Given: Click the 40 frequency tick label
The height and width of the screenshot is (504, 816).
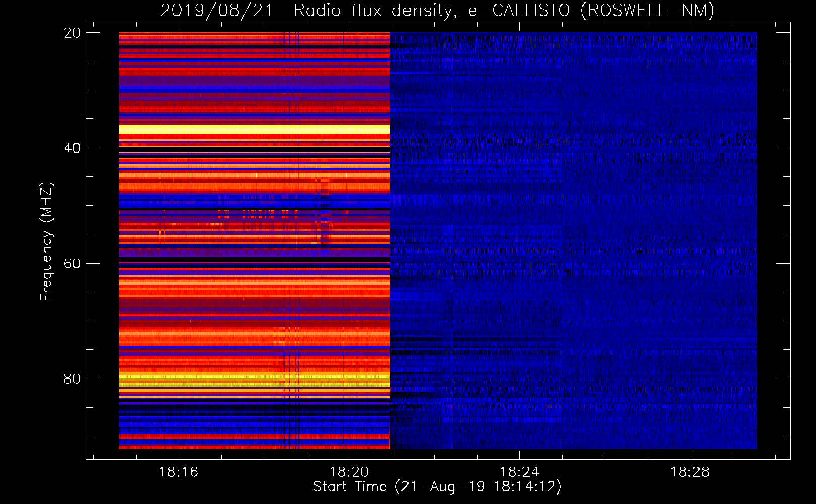Looking at the screenshot, I should pos(72,148).
